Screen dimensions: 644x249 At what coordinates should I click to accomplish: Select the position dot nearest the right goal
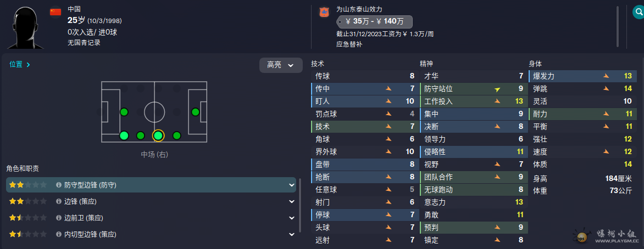[x=195, y=112]
